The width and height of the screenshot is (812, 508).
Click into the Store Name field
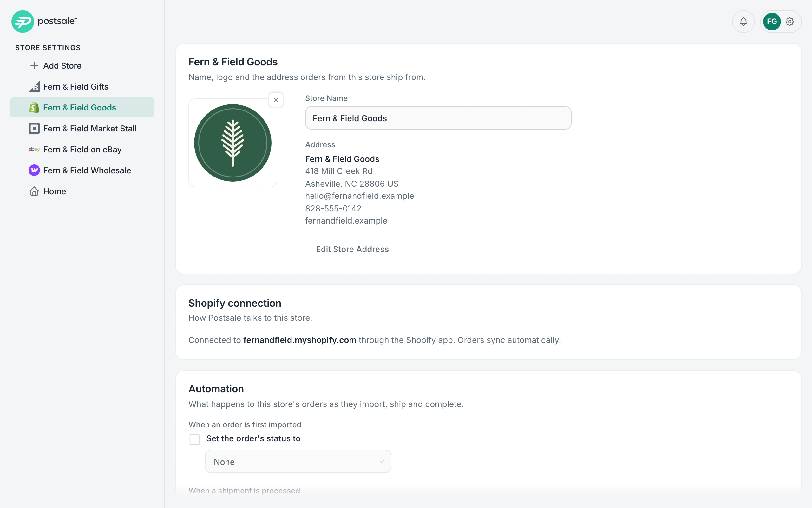(438, 118)
